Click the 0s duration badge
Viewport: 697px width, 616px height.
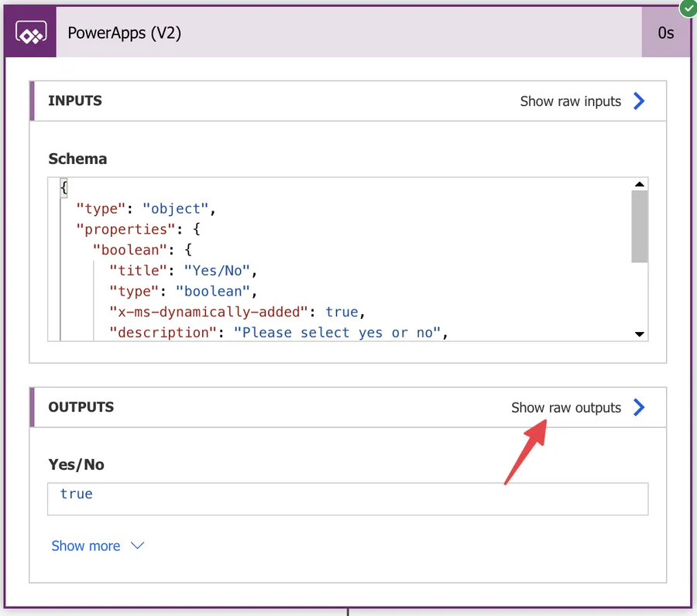(x=666, y=33)
